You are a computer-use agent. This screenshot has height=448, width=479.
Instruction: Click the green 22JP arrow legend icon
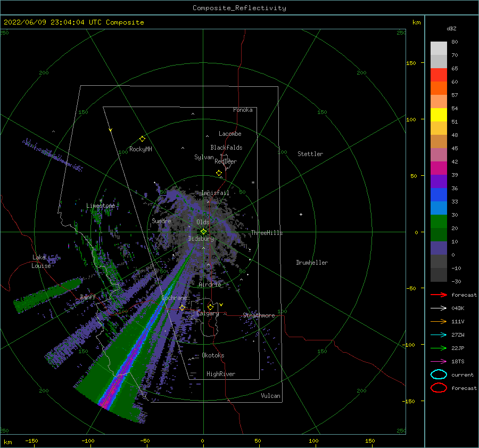(439, 348)
